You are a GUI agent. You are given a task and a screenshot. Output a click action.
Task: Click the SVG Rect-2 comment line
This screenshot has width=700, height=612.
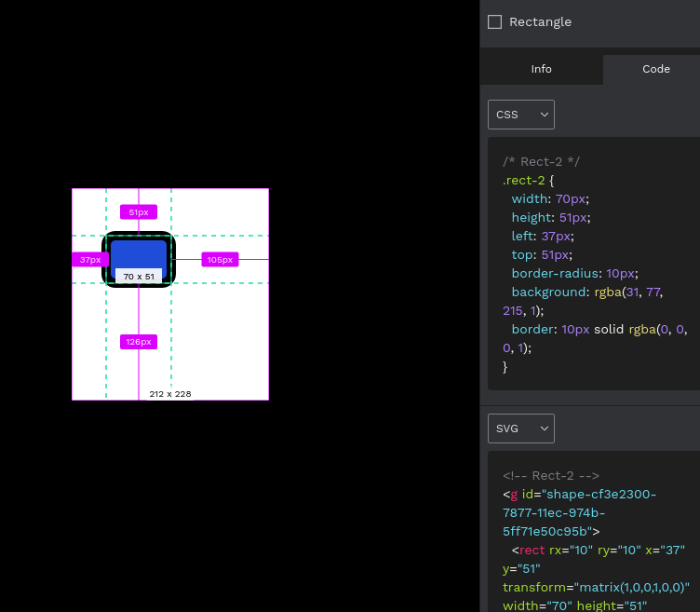click(x=550, y=475)
